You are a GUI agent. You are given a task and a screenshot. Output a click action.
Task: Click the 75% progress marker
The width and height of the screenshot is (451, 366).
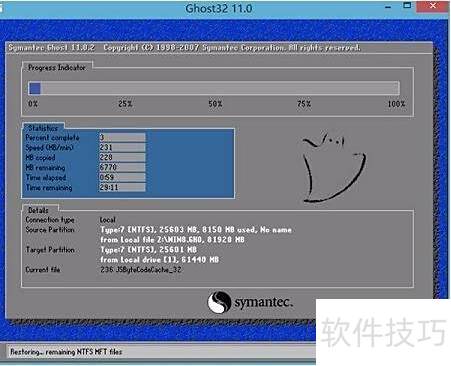304,104
